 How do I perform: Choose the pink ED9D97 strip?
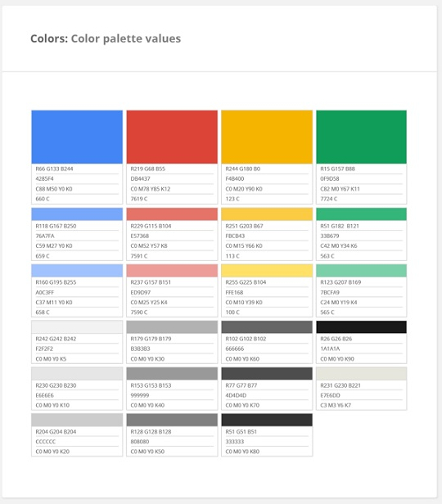pyautogui.click(x=172, y=271)
